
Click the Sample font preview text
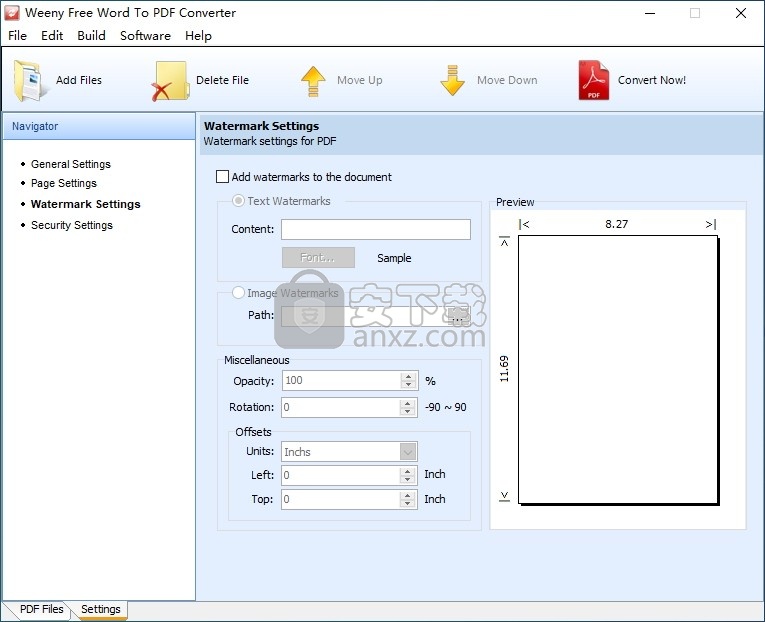pyautogui.click(x=394, y=258)
